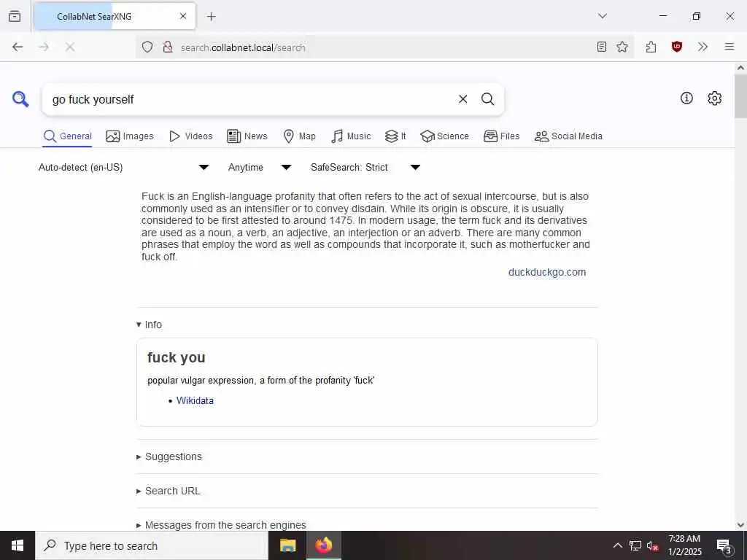Submit search using the magnifier button

pyautogui.click(x=487, y=99)
